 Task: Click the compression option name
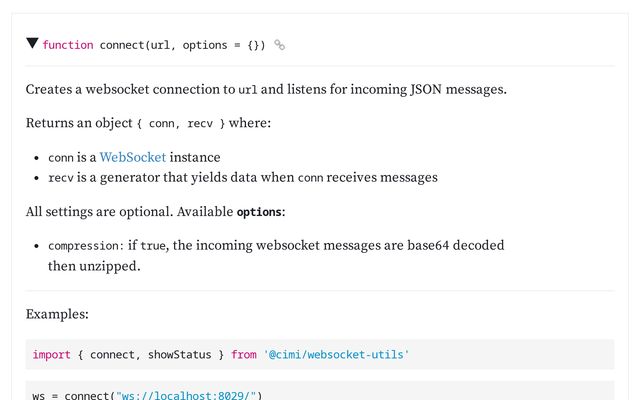83,246
